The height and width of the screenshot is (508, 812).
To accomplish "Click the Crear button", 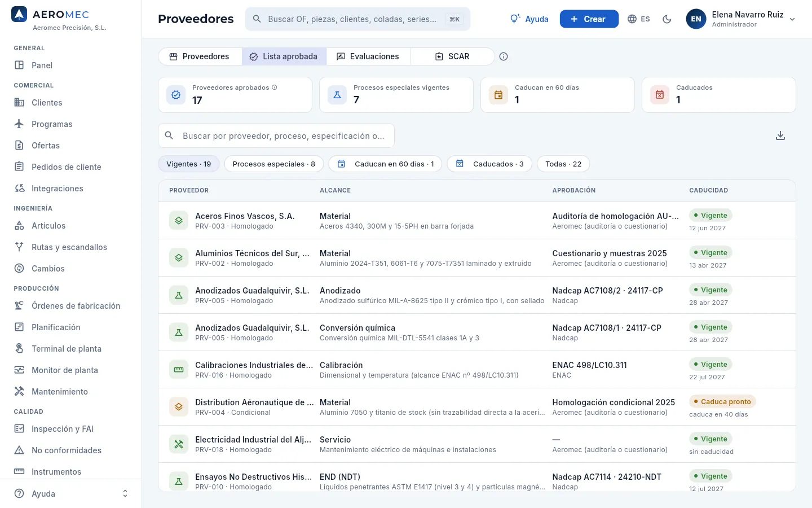I will tap(589, 19).
